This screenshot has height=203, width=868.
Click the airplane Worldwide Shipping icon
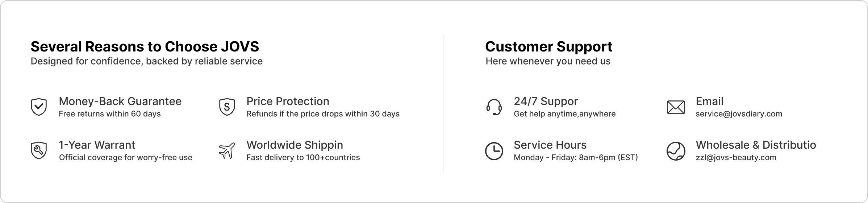tap(227, 150)
